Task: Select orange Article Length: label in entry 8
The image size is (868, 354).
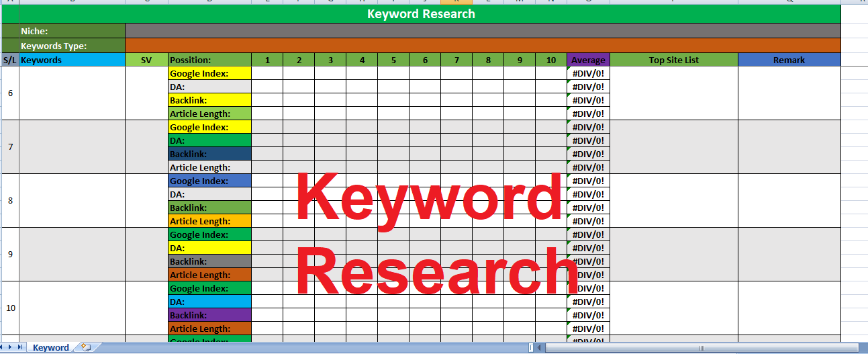Action: pyautogui.click(x=209, y=221)
